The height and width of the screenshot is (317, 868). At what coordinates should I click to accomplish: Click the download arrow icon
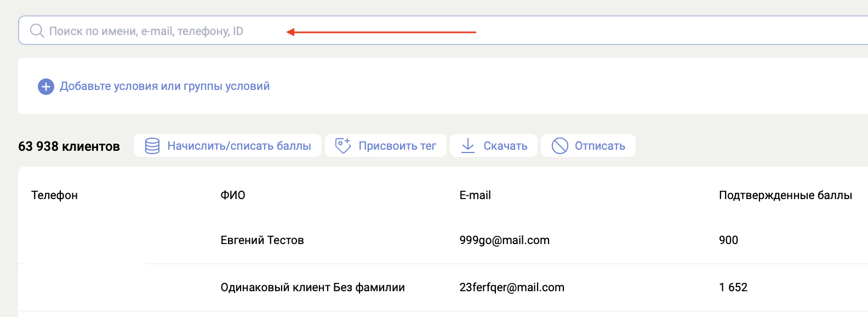468,146
